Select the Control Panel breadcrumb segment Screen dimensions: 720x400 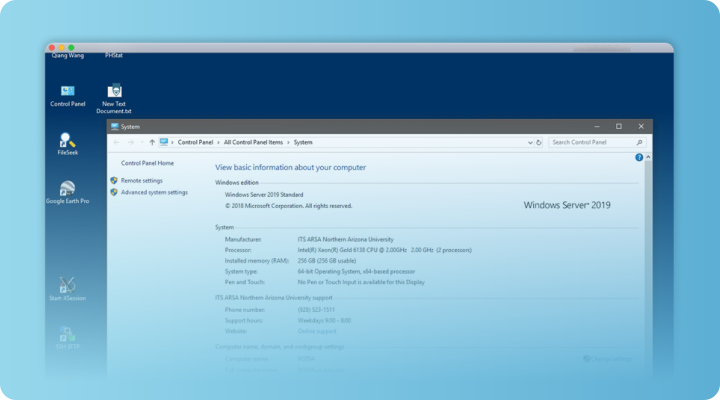(196, 142)
